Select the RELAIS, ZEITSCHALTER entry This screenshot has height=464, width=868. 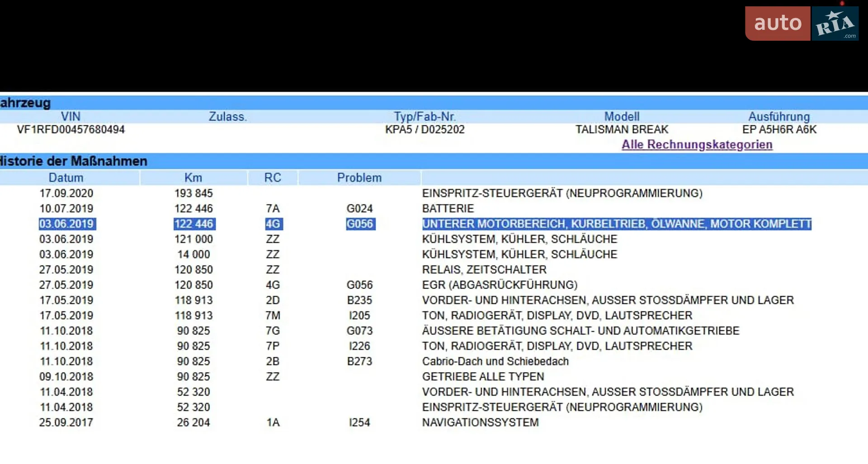pyautogui.click(x=484, y=270)
